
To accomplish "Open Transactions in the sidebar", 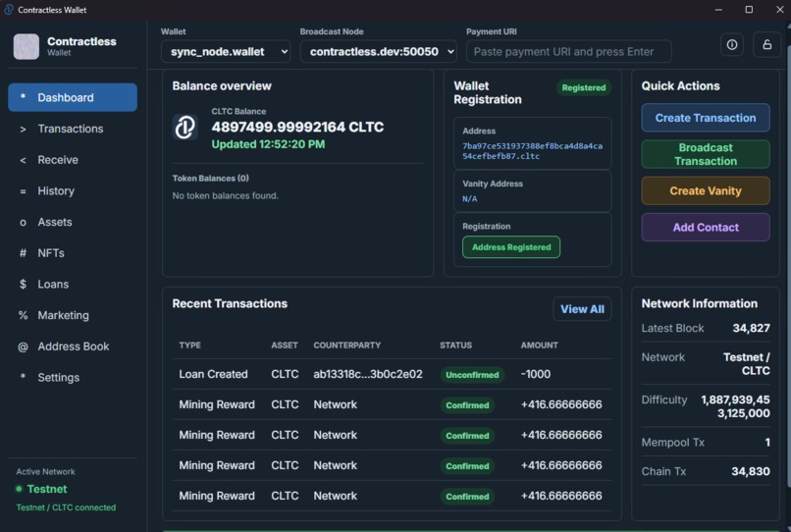I will pyautogui.click(x=73, y=129).
